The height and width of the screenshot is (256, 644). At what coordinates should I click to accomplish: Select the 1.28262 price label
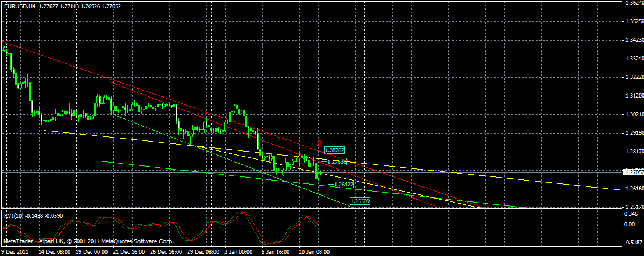click(x=334, y=150)
